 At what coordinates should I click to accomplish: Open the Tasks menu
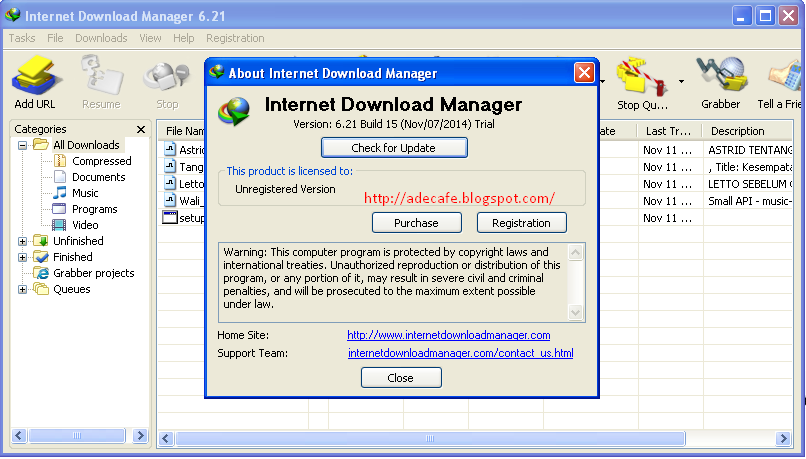pos(22,38)
